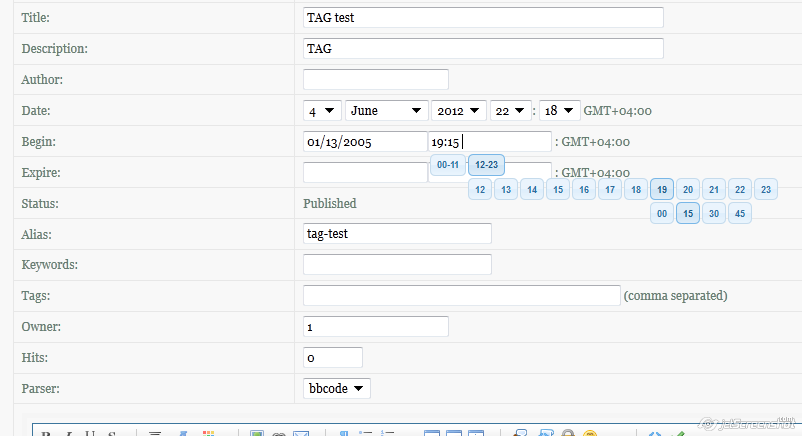
Task: Pick minute 45 in time picker
Action: click(740, 213)
